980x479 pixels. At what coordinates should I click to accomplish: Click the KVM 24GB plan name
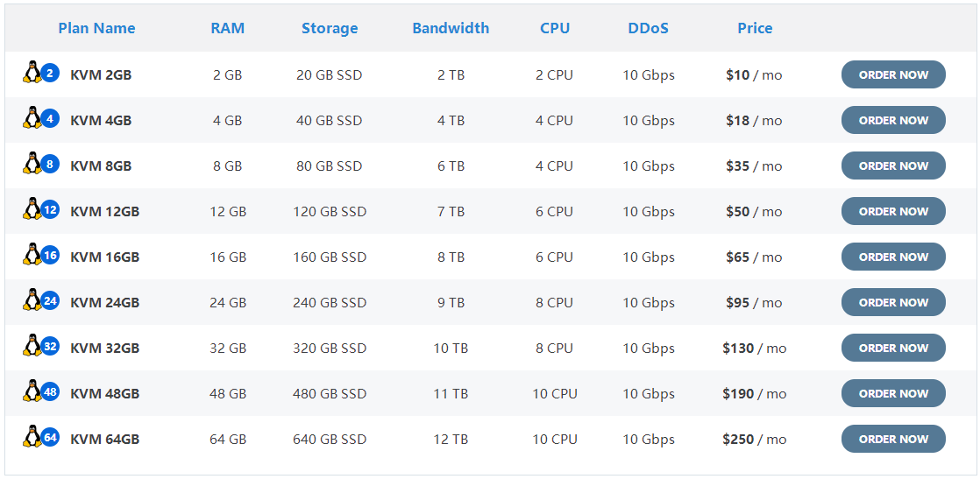[104, 303]
